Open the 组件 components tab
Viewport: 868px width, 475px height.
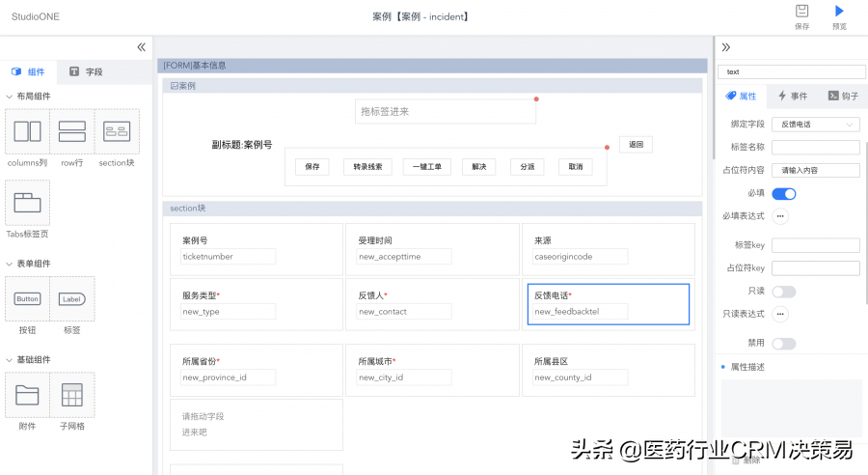pyautogui.click(x=28, y=72)
